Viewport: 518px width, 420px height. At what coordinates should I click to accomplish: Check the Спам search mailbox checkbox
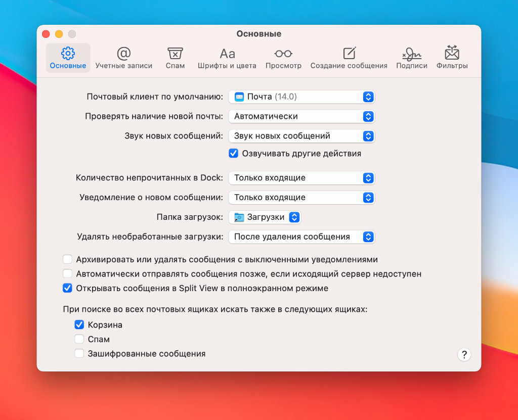coord(79,339)
